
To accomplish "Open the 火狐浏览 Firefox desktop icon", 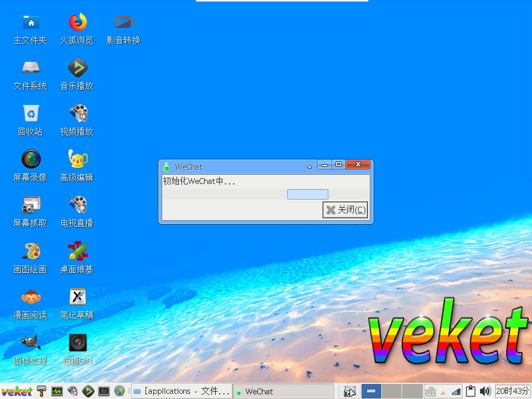I will point(77,22).
